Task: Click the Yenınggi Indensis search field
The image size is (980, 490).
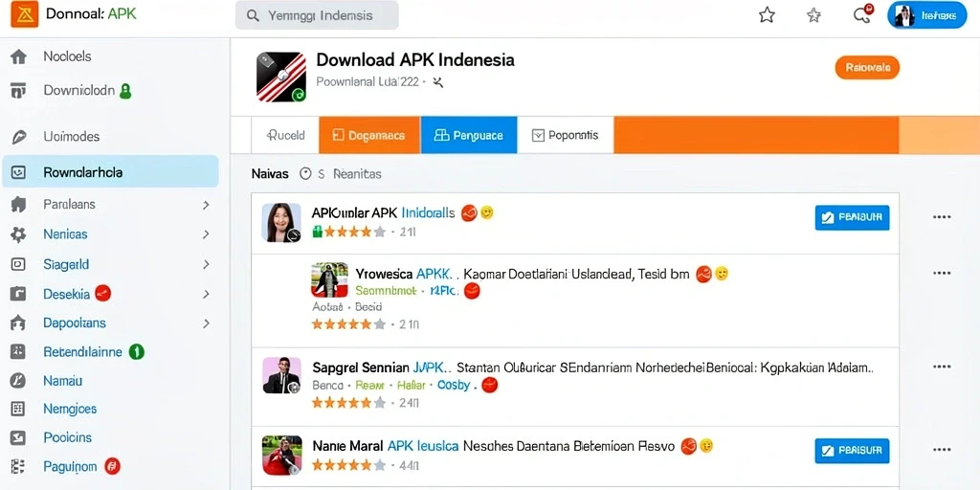Action: click(317, 16)
